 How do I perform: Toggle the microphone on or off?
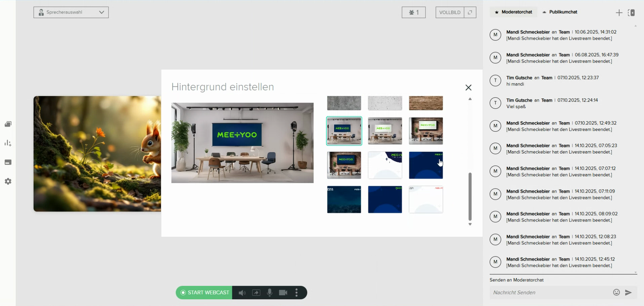point(270,293)
